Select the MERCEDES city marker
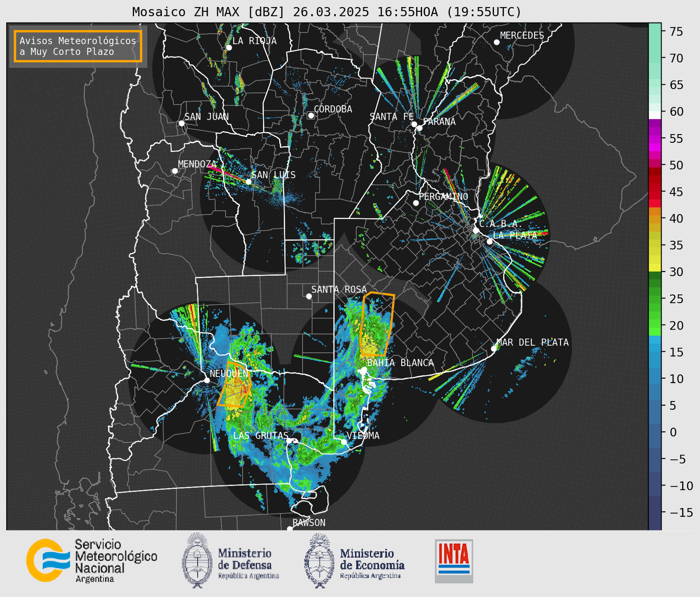700x597 pixels. (496, 42)
